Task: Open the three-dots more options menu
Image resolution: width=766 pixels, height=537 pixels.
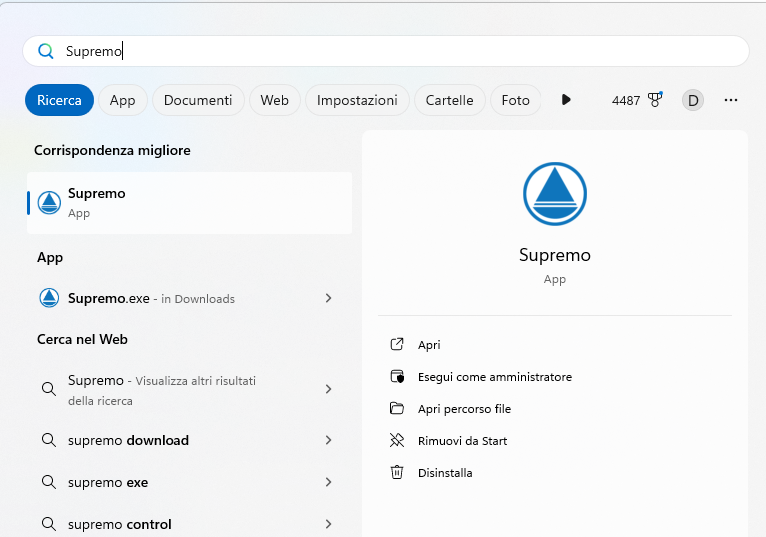Action: (731, 100)
